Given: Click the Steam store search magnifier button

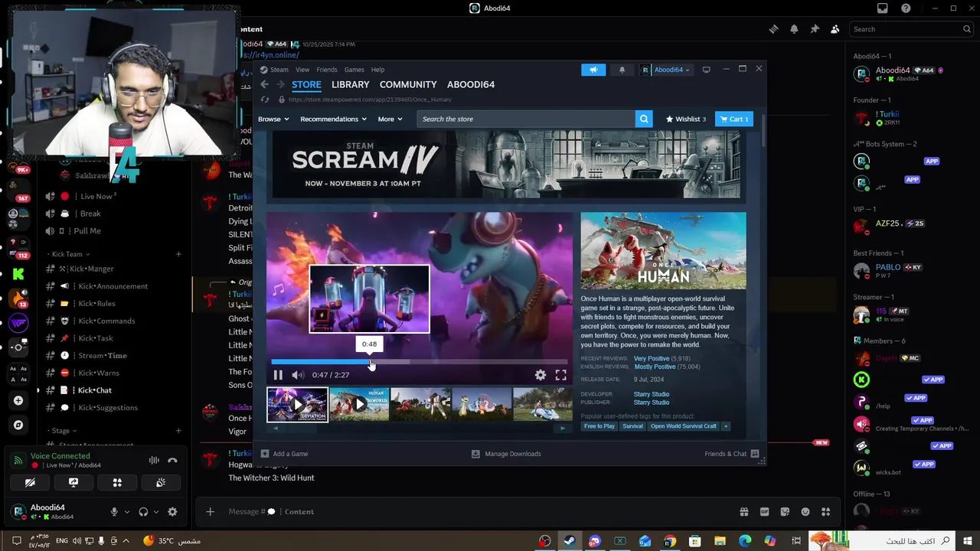Looking at the screenshot, I should click(645, 119).
